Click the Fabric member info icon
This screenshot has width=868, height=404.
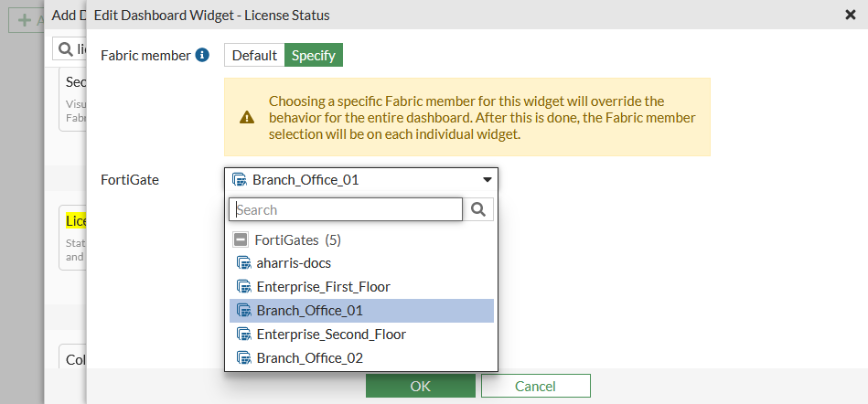click(x=203, y=56)
